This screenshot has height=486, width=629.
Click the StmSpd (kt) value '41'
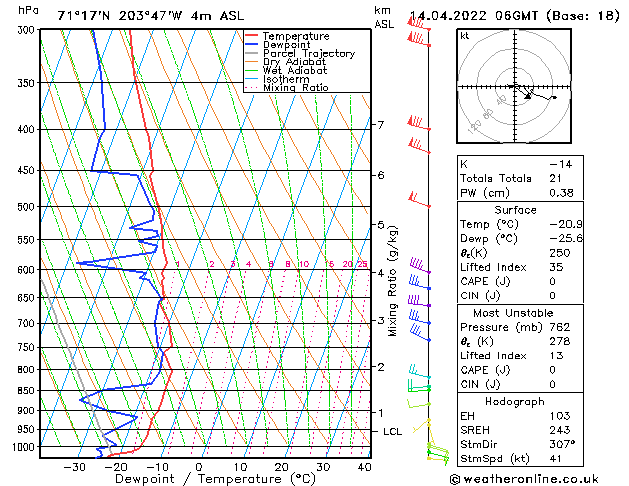tap(556, 459)
